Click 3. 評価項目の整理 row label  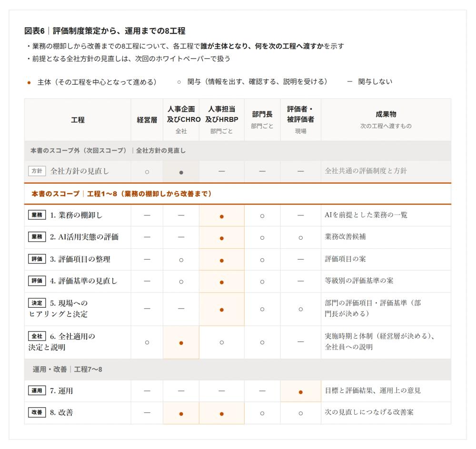pyautogui.click(x=80, y=259)
